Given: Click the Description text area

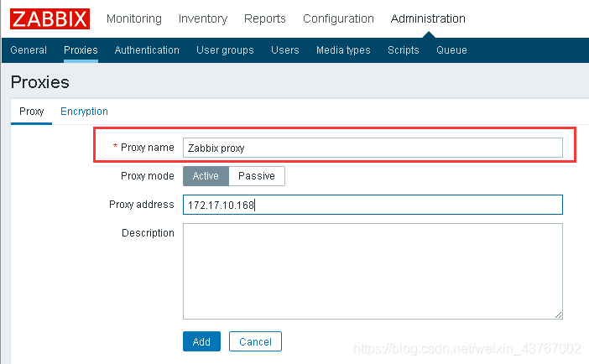Looking at the screenshot, I should tap(373, 271).
